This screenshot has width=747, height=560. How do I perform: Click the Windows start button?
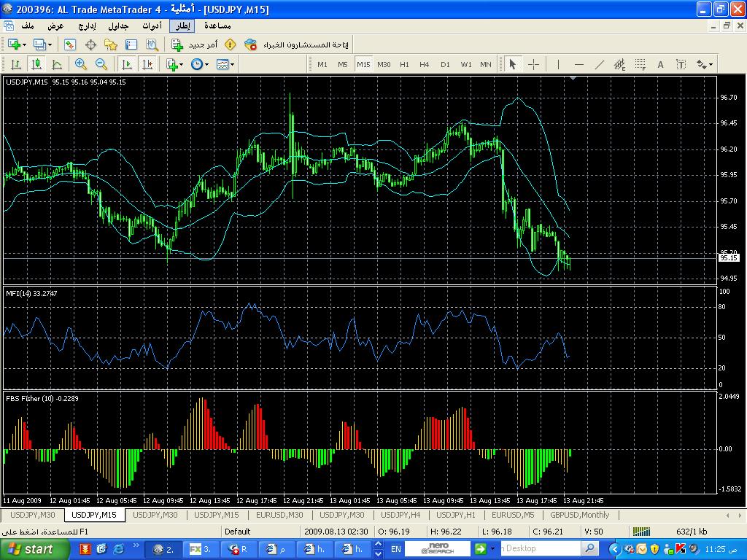(29, 549)
